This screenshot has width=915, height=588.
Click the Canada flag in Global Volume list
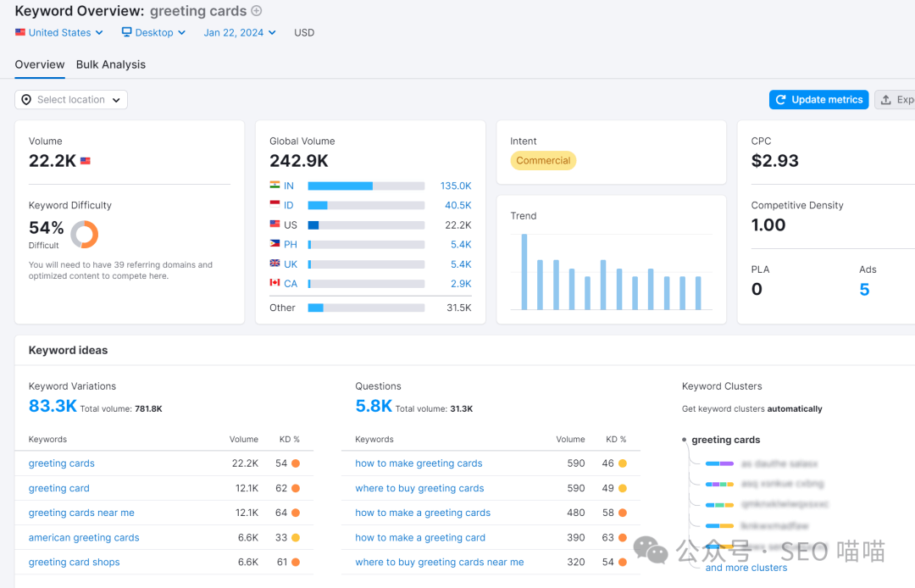click(274, 282)
